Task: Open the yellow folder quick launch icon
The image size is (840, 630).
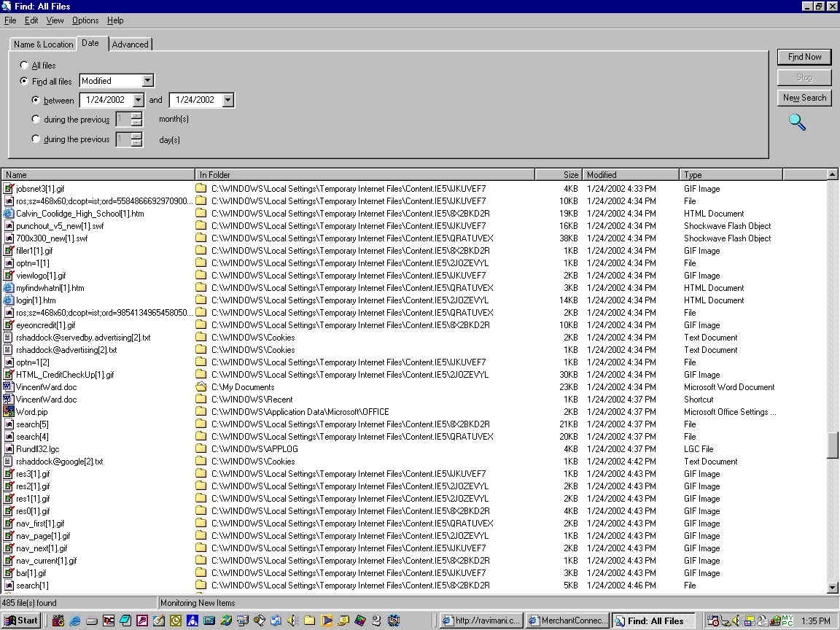Action: 309,621
